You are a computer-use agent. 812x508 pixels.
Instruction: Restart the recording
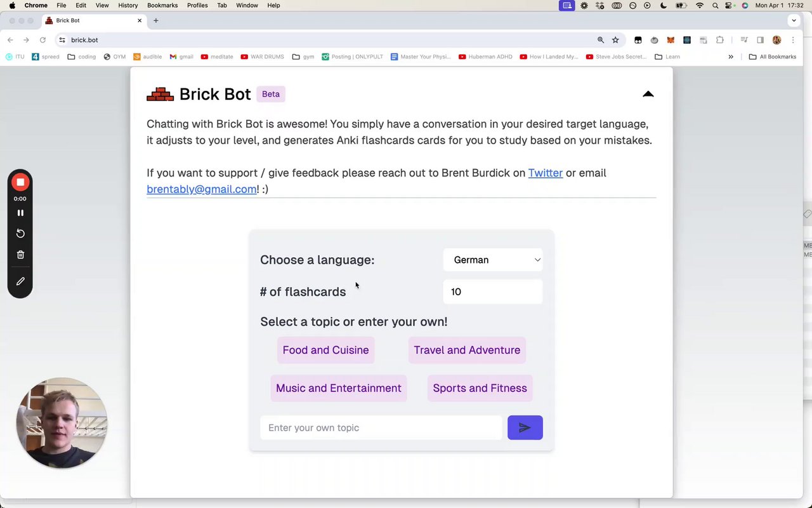(x=20, y=234)
